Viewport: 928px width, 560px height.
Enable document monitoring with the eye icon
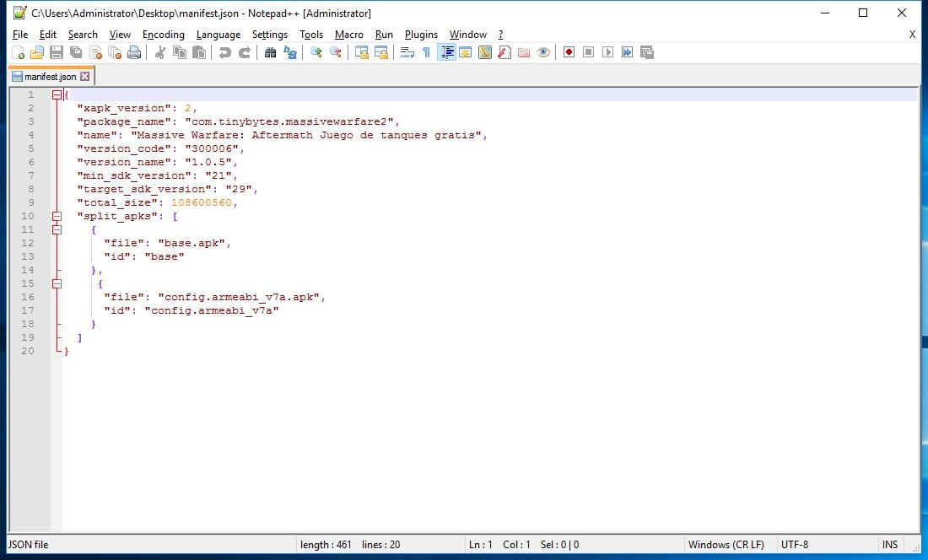[543, 52]
